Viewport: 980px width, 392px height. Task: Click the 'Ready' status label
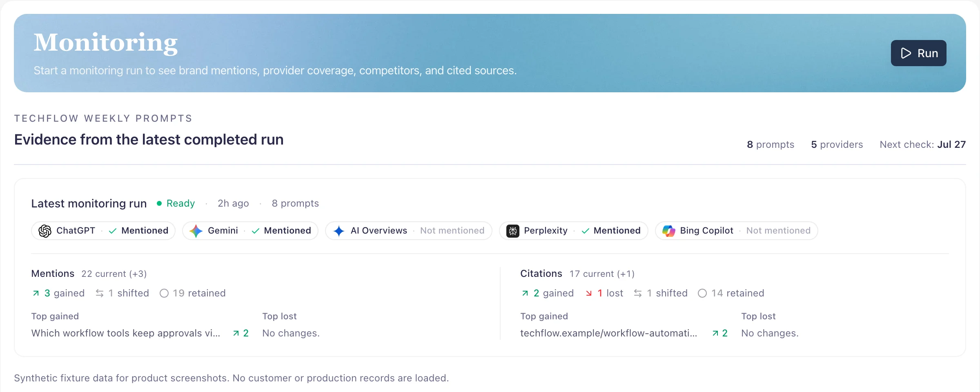coord(180,203)
